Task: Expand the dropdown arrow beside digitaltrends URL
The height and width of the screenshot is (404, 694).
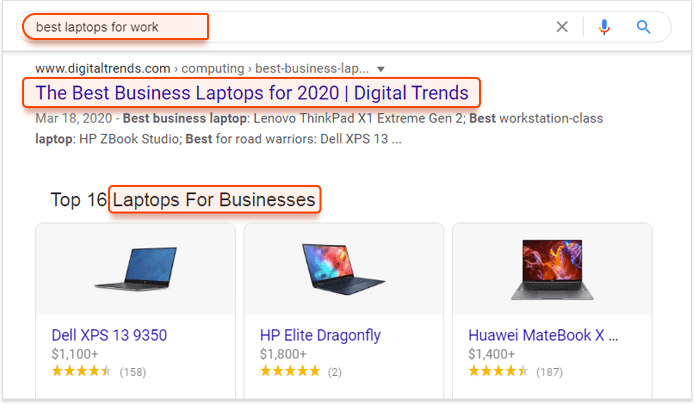Action: tap(381, 69)
